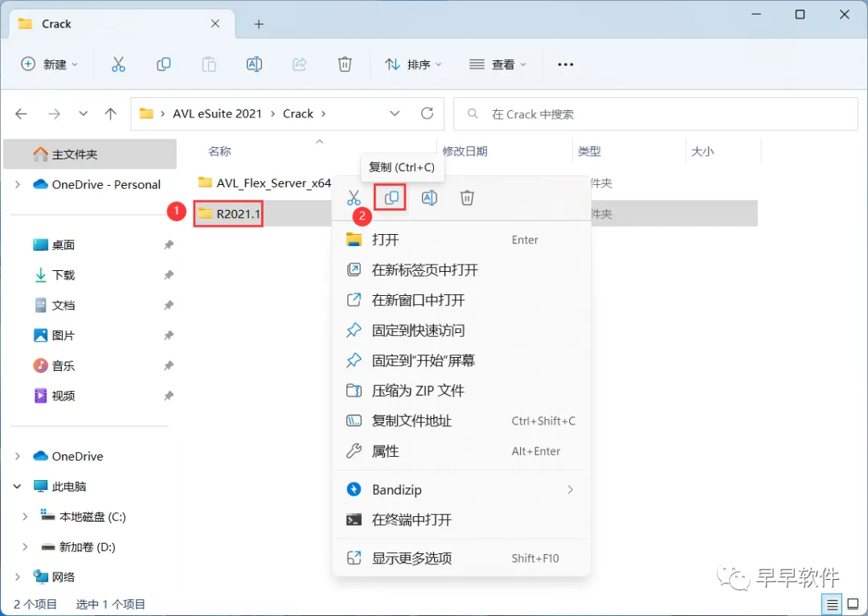Click the Rename icon in the context menu

(x=429, y=198)
